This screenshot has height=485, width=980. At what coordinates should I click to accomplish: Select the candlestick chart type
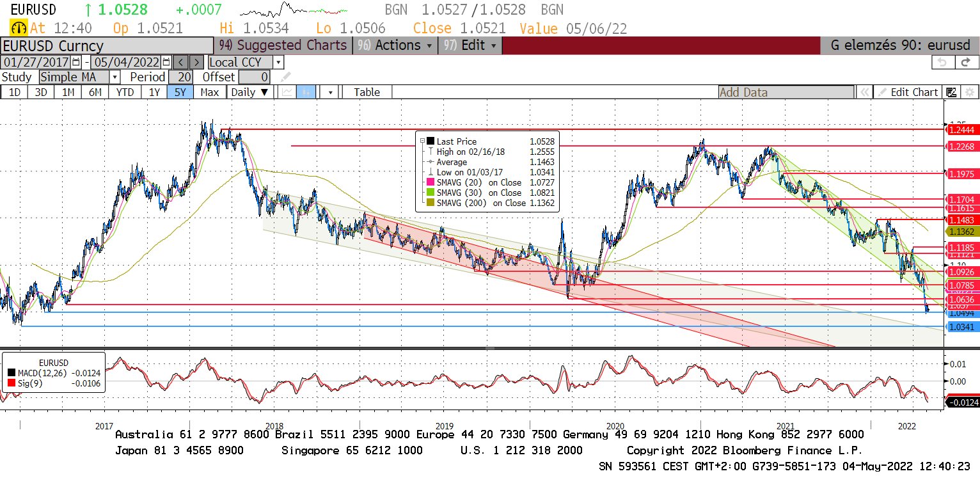(306, 92)
